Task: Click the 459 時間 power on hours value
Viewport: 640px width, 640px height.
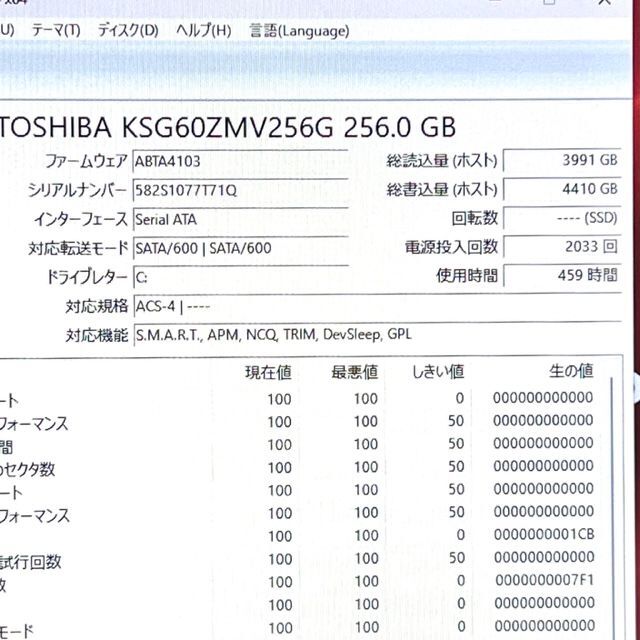Action: [562, 276]
